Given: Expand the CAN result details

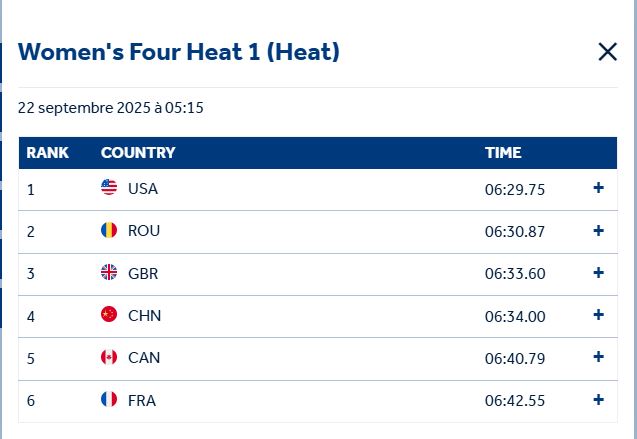Looking at the screenshot, I should [x=598, y=357].
